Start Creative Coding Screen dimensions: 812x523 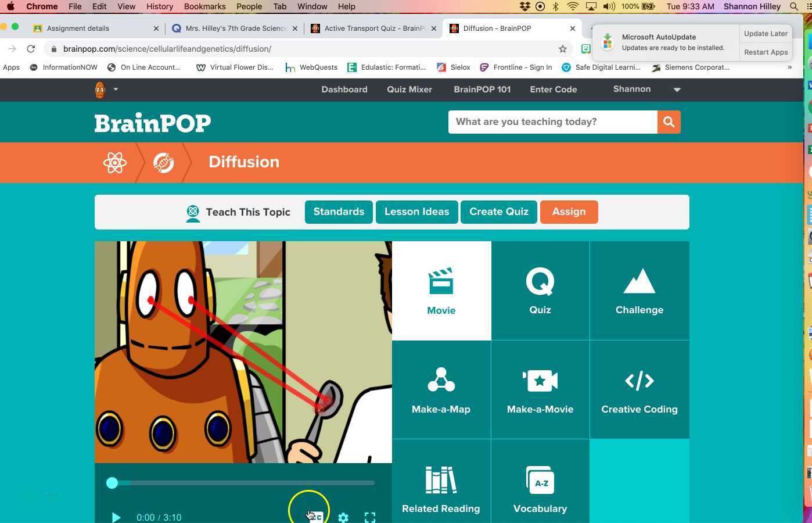coord(639,389)
